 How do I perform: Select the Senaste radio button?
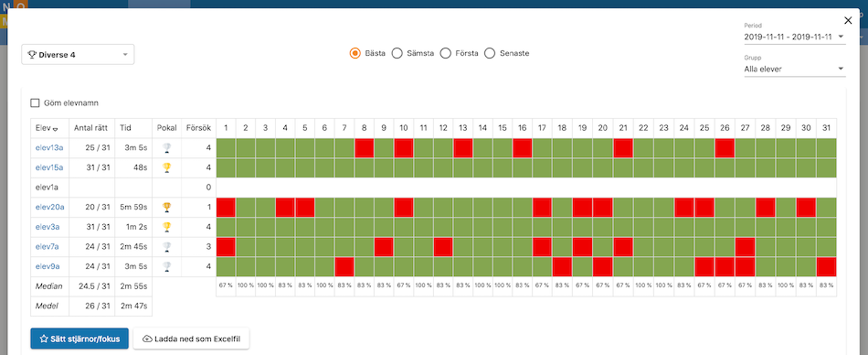click(490, 53)
